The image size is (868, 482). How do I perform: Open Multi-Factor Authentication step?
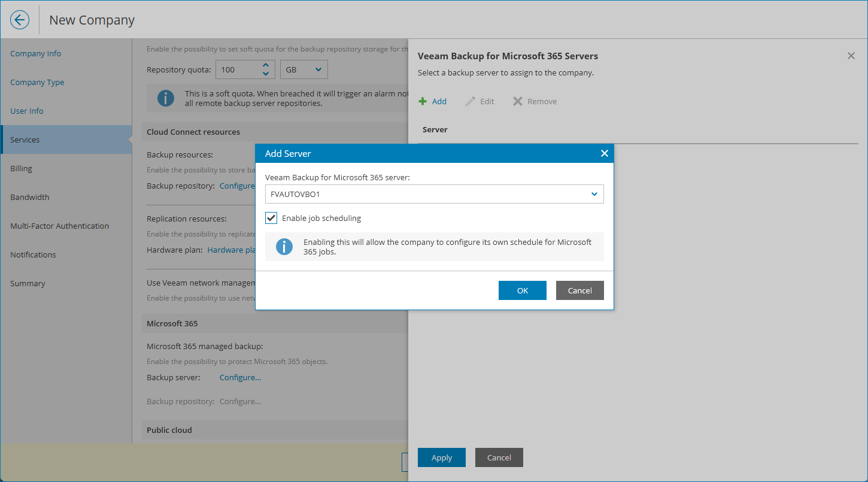pyautogui.click(x=59, y=226)
